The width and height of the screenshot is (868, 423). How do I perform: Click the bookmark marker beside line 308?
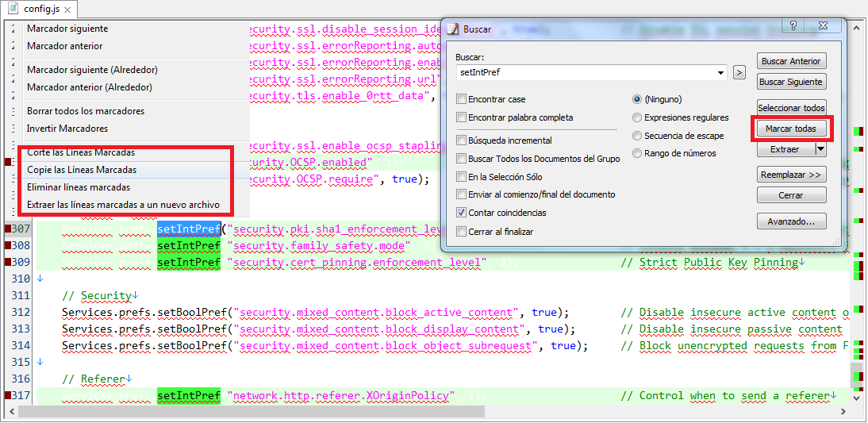tap(7, 245)
